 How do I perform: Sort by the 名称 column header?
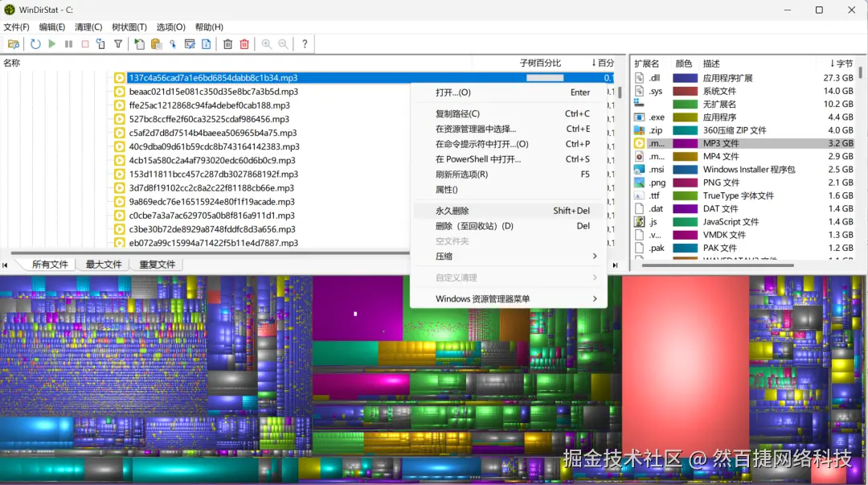11,63
